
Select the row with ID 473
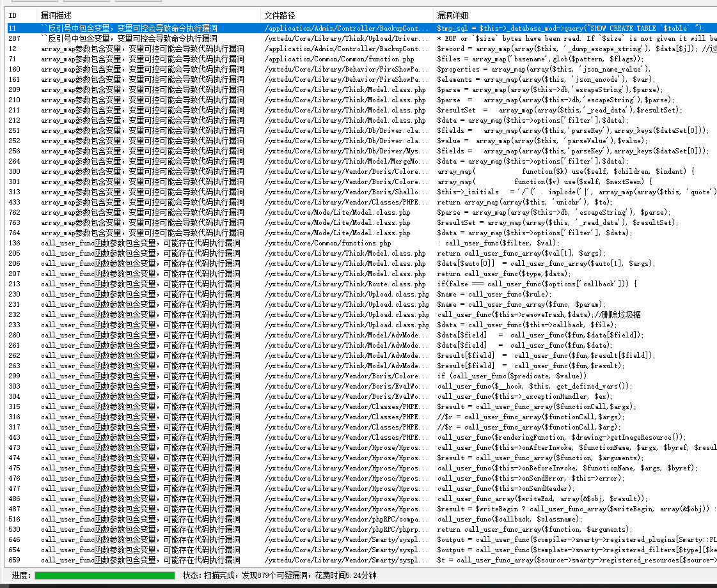pyautogui.click(x=362, y=448)
